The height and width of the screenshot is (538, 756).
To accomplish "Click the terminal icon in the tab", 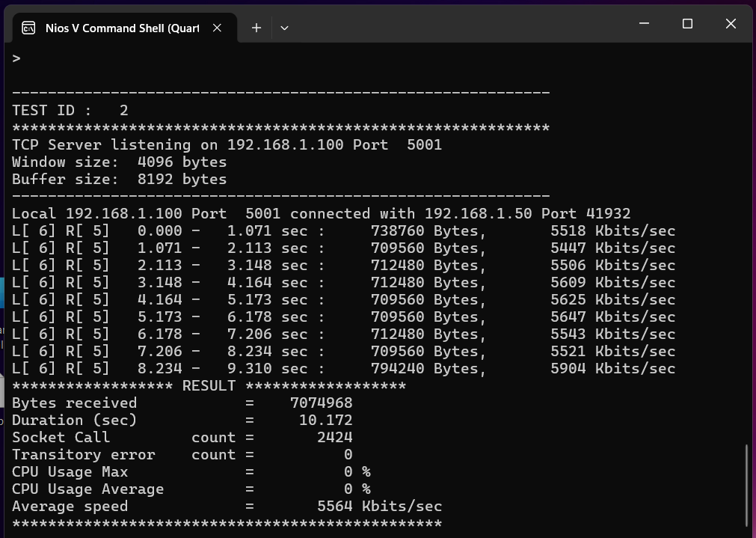I will click(x=28, y=28).
